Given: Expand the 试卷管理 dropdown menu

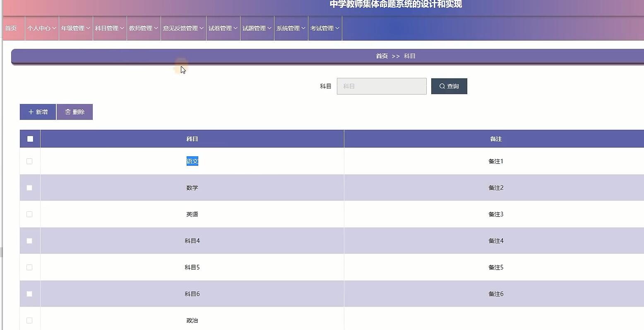Looking at the screenshot, I should tap(223, 28).
